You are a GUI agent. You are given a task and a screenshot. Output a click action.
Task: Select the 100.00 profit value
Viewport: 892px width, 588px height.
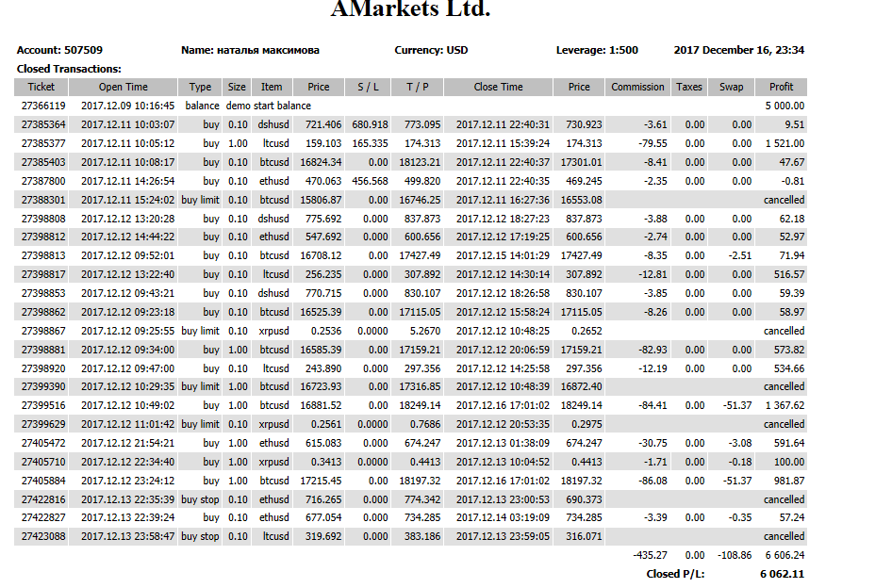click(789, 462)
